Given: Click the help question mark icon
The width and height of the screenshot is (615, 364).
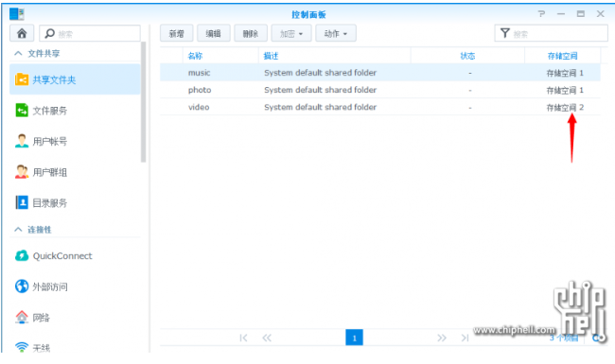Looking at the screenshot, I should 541,14.
